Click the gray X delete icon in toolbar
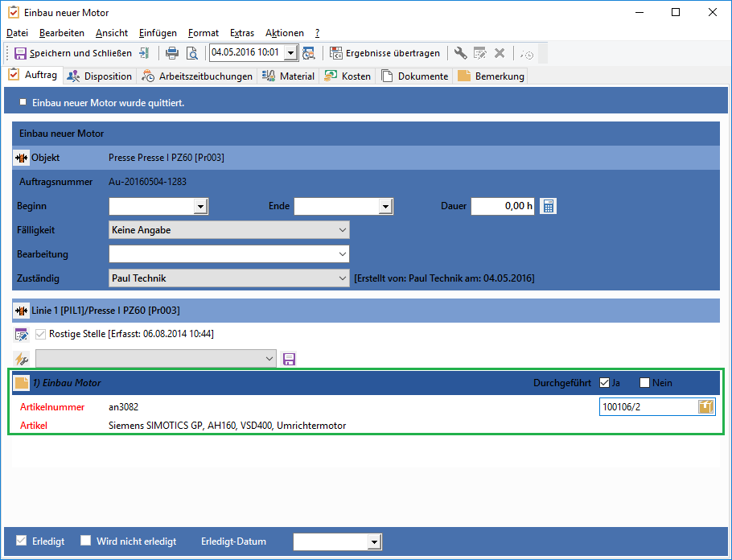The width and height of the screenshot is (732, 560). tap(500, 53)
